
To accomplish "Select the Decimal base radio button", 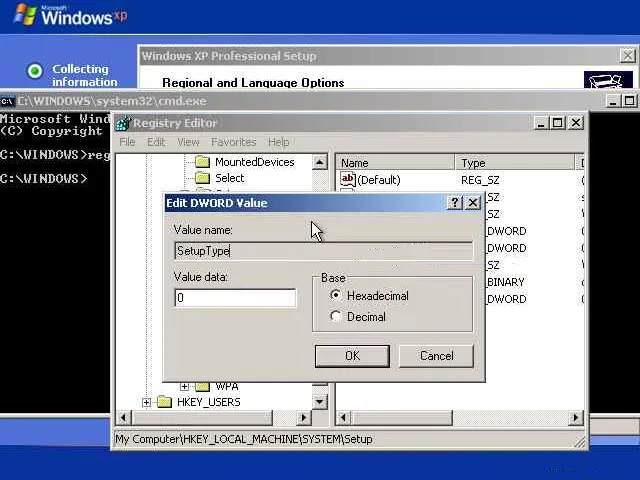I will point(336,316).
